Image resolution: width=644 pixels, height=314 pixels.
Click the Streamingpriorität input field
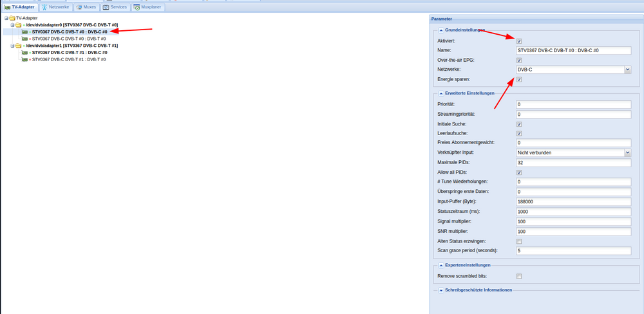click(x=573, y=115)
